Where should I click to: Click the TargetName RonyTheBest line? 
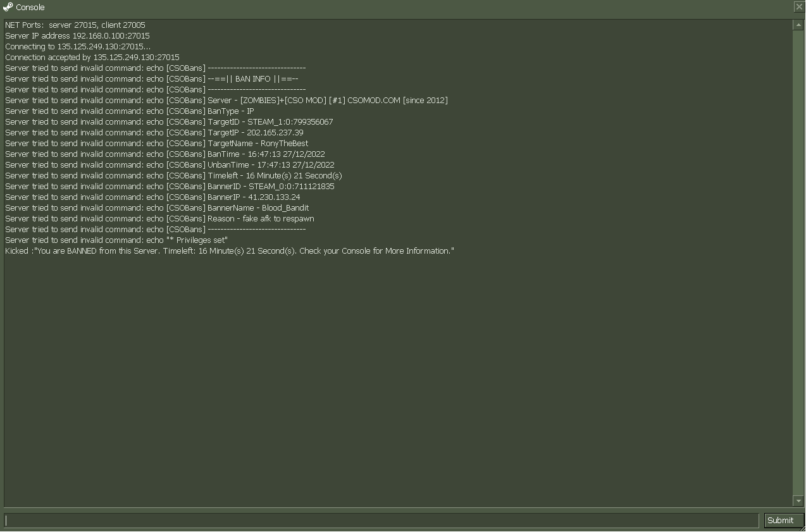156,144
